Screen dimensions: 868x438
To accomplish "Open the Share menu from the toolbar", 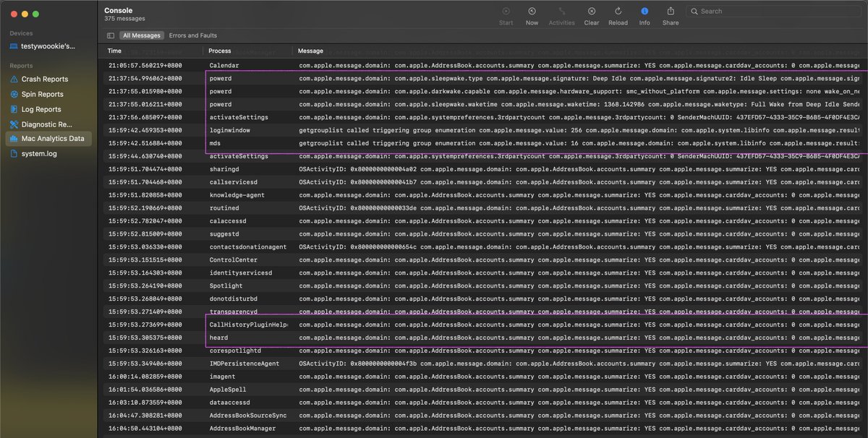I will [670, 11].
